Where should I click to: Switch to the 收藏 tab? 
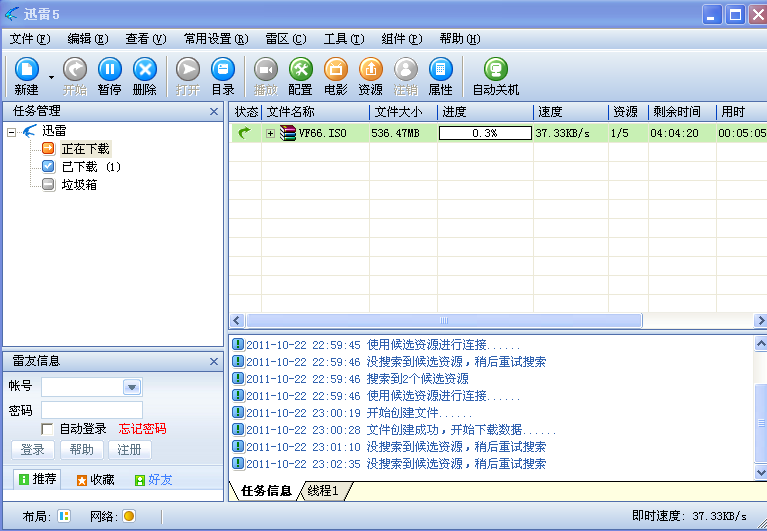point(96,480)
